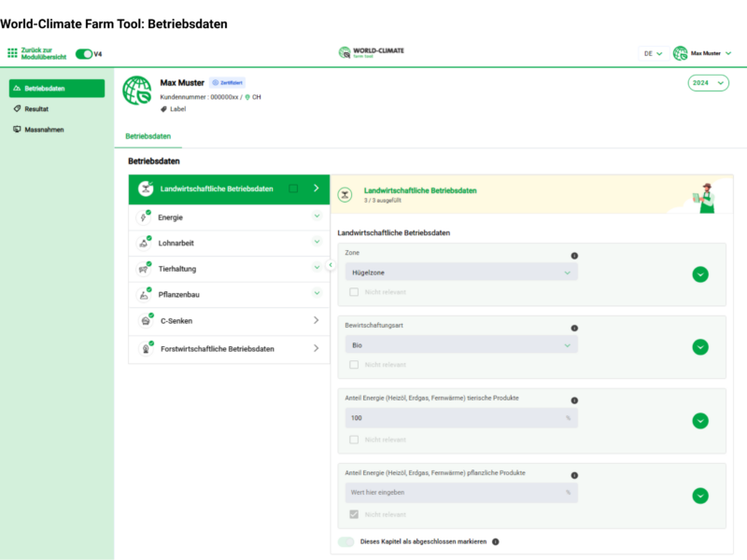Check Nicht relevant under Zone
Viewport: 747px width, 560px height.
pyautogui.click(x=354, y=292)
